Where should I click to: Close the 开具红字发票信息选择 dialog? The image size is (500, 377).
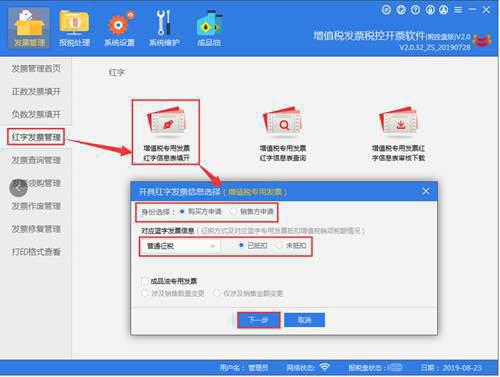(426, 191)
